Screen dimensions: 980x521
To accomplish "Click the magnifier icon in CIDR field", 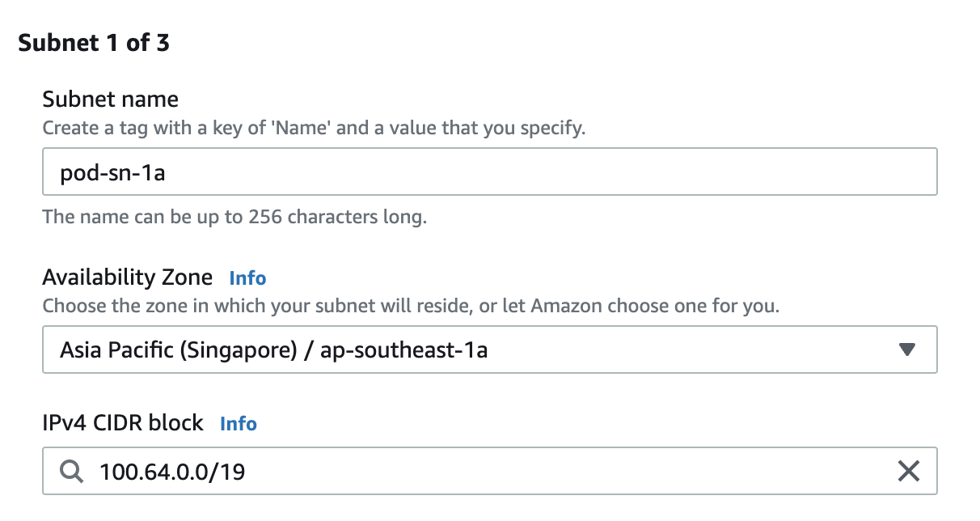I will (72, 471).
